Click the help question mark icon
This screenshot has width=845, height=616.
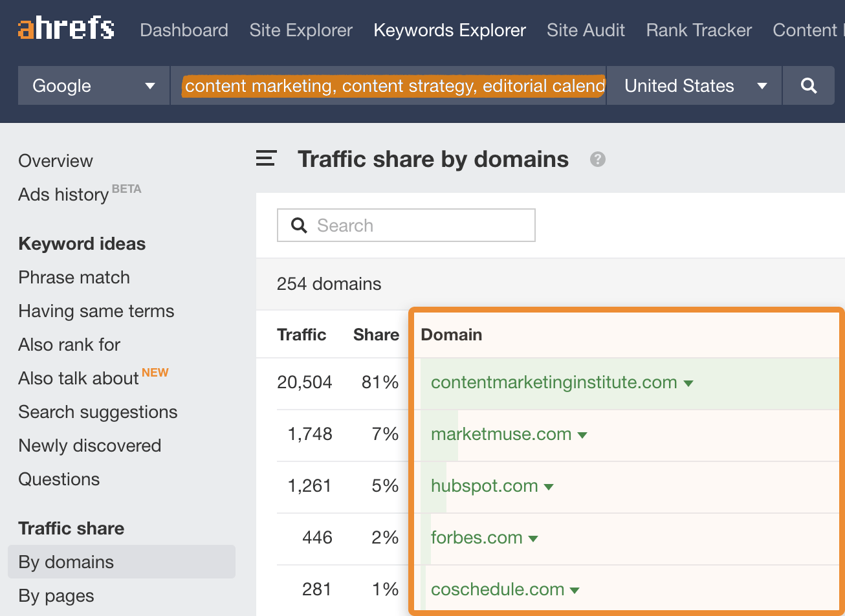(598, 159)
